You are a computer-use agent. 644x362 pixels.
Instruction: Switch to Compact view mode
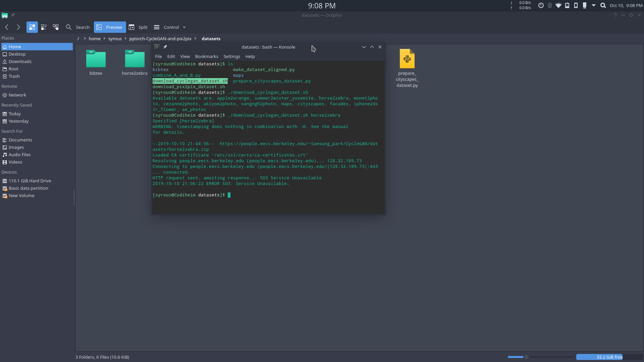point(44,27)
